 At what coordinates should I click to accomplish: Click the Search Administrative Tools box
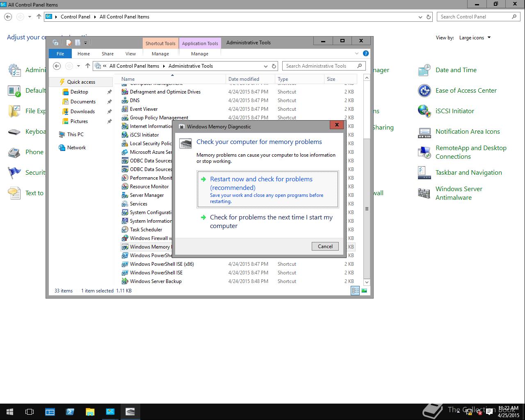(324, 66)
